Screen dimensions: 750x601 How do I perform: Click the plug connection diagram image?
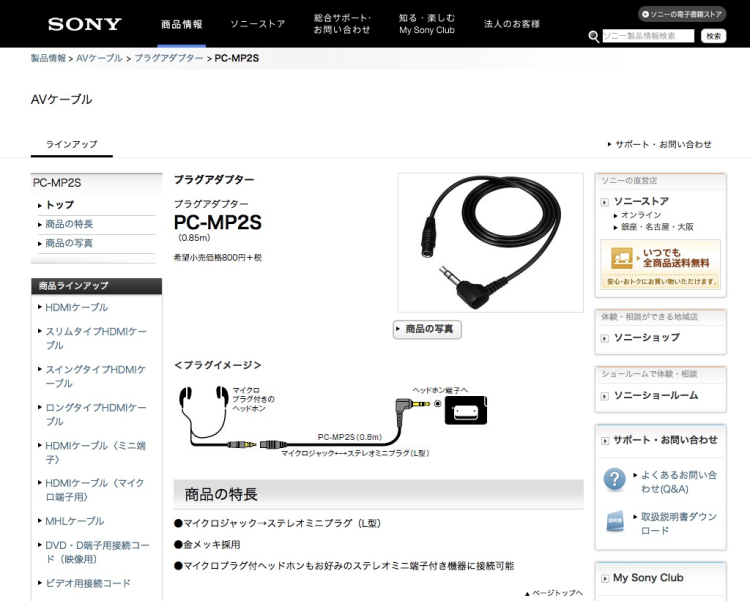pyautogui.click(x=333, y=420)
